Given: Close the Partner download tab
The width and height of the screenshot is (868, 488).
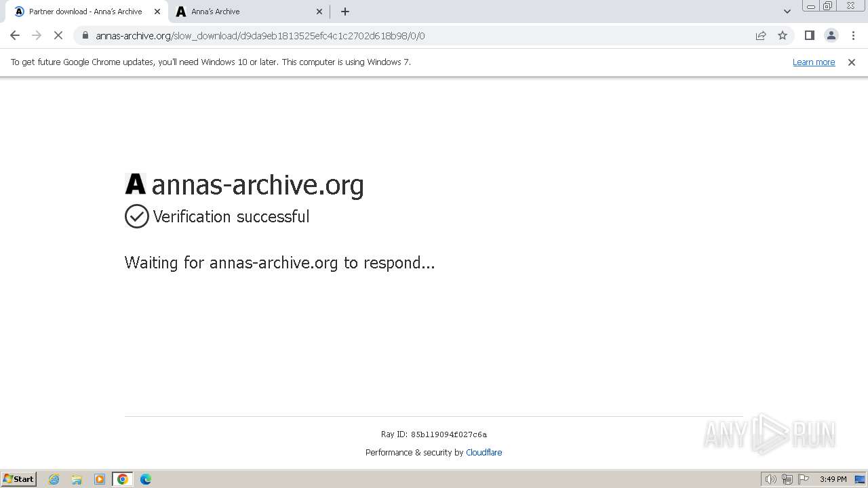Looking at the screenshot, I should [157, 12].
